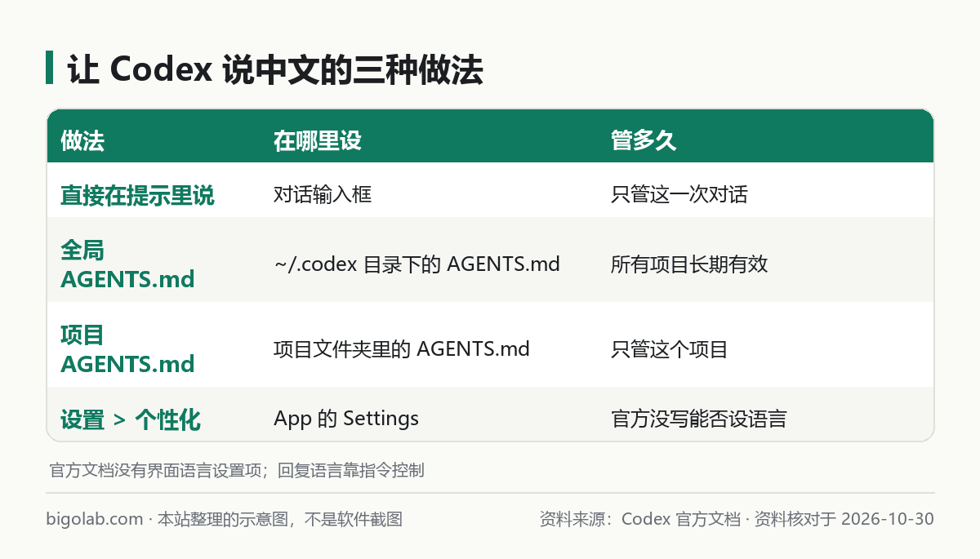The image size is (980, 559).
Task: Click the '对话输入框' cell
Action: click(323, 195)
